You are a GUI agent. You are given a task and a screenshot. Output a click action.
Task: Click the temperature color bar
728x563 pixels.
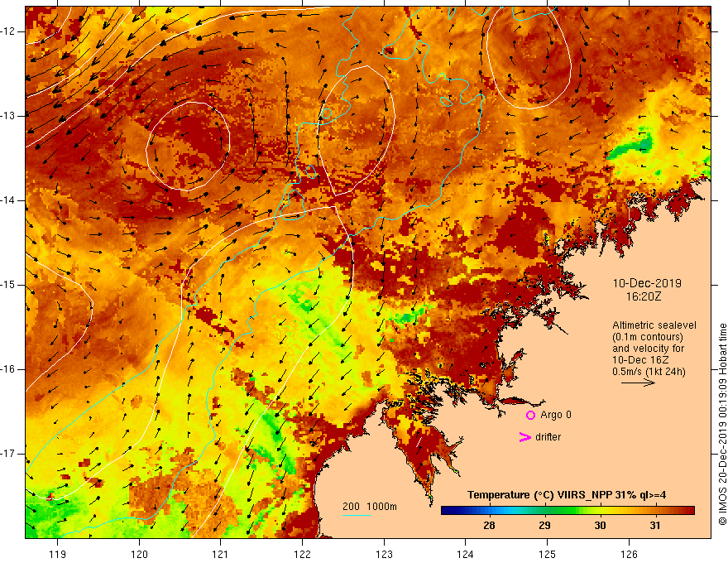click(x=568, y=511)
